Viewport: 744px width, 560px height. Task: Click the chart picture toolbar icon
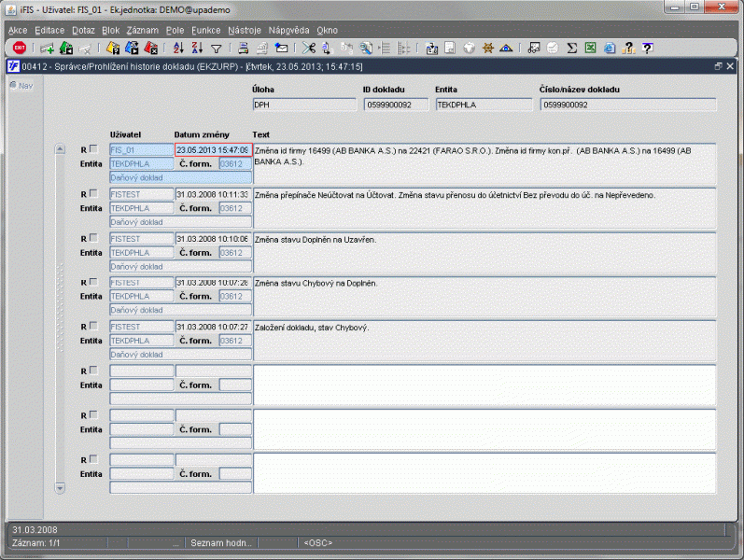[x=534, y=48]
